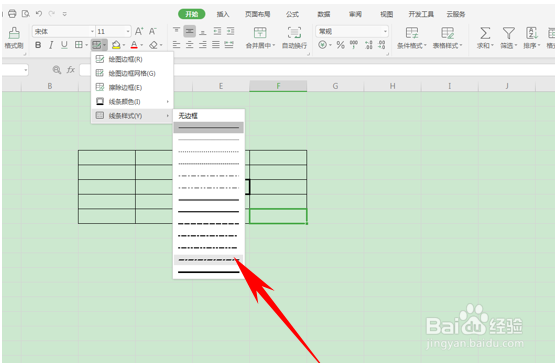Screen dimensions: 555x363
Task: Toggle middle vertical alignment
Action: coord(190,31)
